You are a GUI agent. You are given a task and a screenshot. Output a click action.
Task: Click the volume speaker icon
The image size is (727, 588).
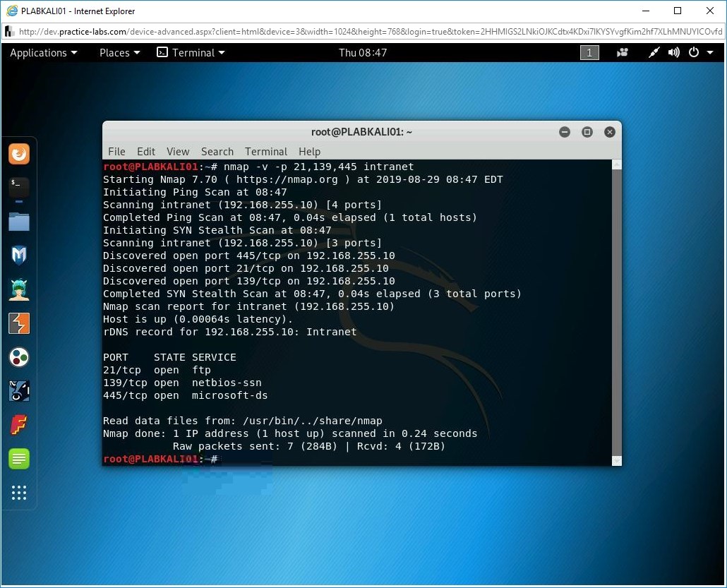[x=674, y=53]
